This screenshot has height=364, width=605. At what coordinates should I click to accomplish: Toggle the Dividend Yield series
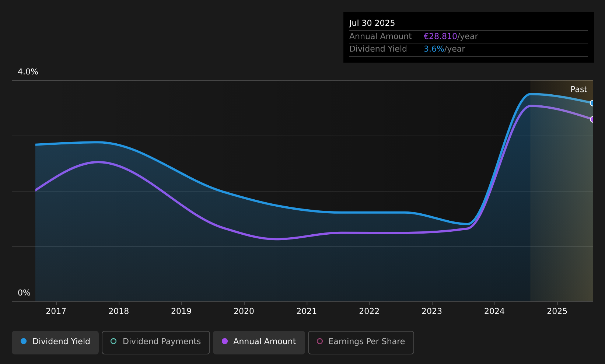(55, 342)
